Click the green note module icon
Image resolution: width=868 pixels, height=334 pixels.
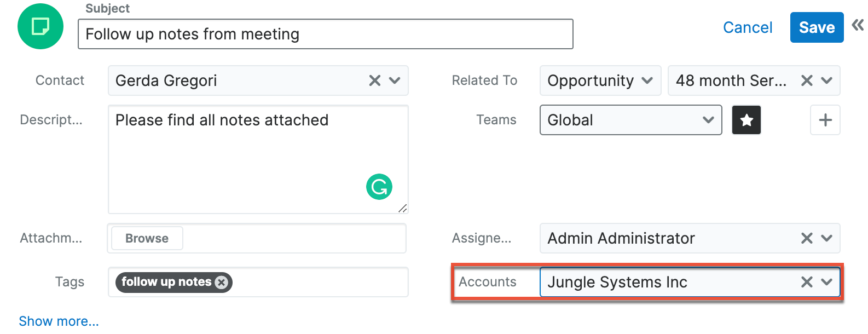[40, 26]
